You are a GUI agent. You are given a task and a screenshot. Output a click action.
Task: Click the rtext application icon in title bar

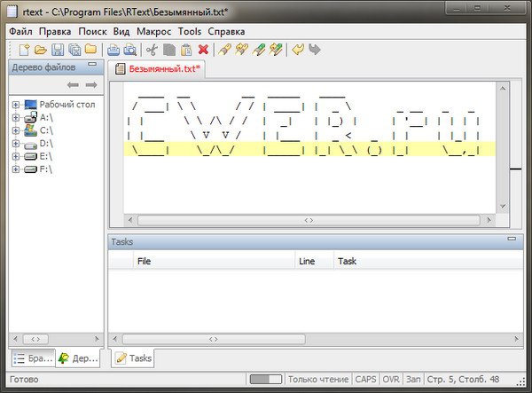(x=12, y=12)
